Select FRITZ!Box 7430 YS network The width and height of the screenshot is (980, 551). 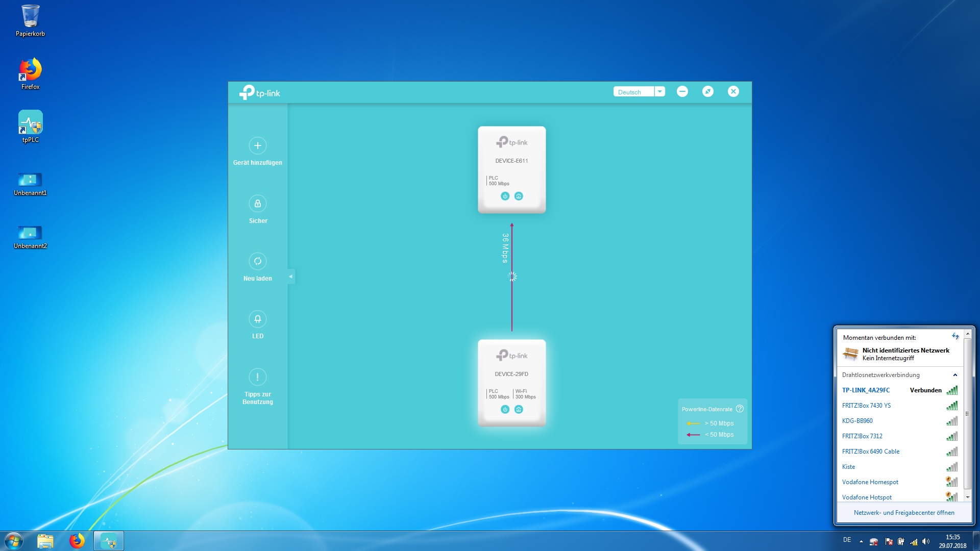[866, 406]
